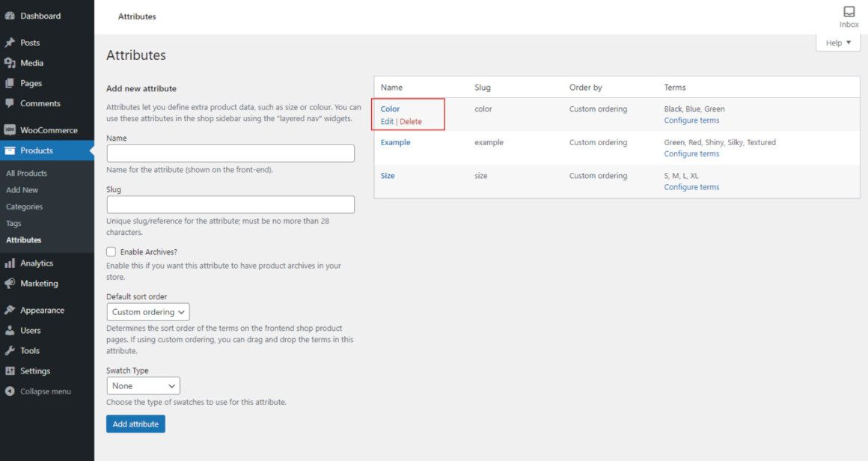Open the Marketing menu label
This screenshot has width=868, height=461.
(x=40, y=284)
